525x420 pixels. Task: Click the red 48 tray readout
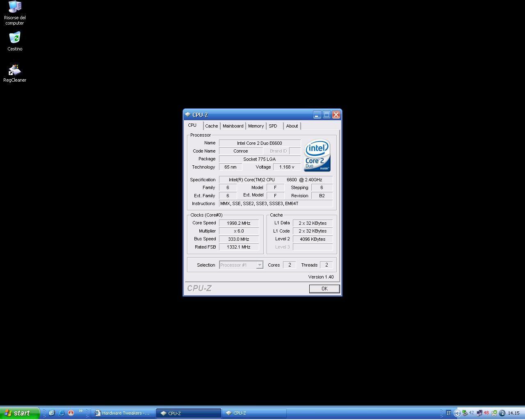pos(486,413)
